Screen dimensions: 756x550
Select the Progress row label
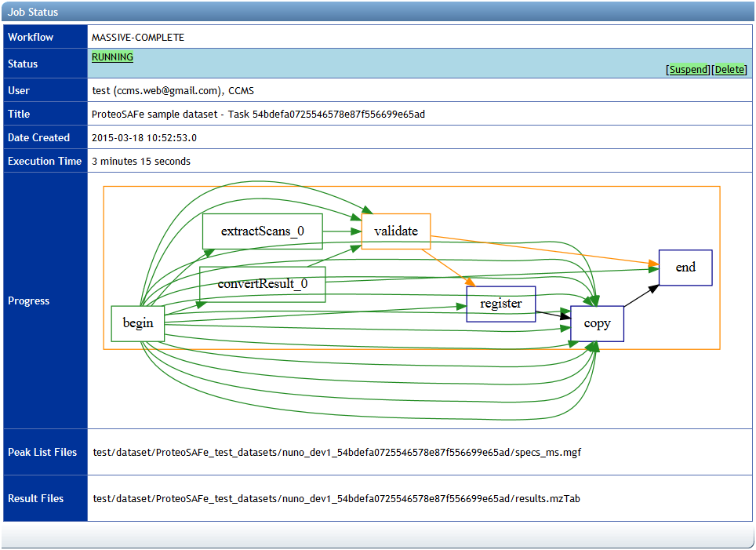pos(29,300)
